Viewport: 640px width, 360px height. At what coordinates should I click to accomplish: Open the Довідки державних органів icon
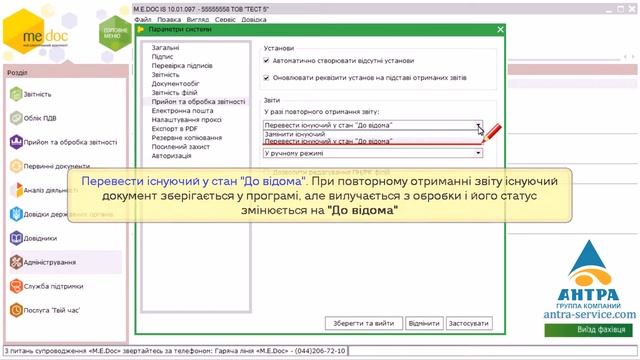16,214
